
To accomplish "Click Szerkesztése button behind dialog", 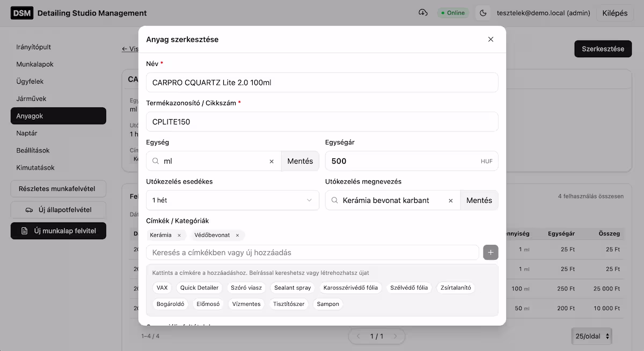I will click(x=603, y=49).
